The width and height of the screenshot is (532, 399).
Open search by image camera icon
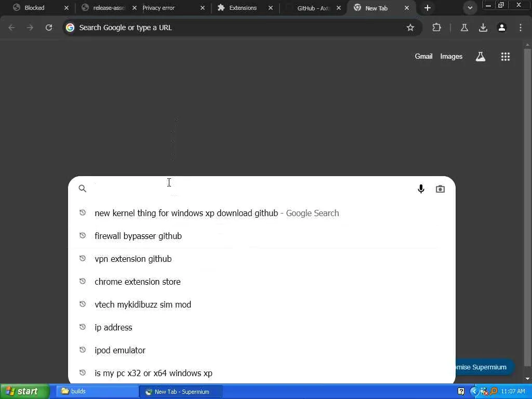(x=440, y=189)
